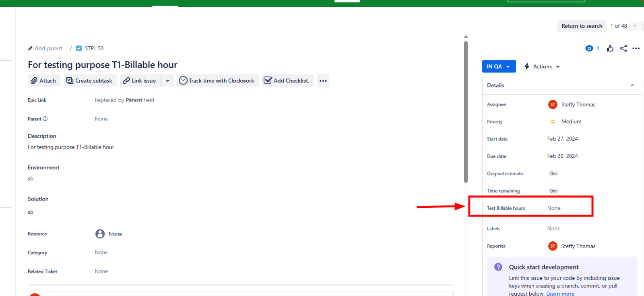Collapse the Details panel
Image resolution: width=644 pixels, height=296 pixels.
[632, 85]
